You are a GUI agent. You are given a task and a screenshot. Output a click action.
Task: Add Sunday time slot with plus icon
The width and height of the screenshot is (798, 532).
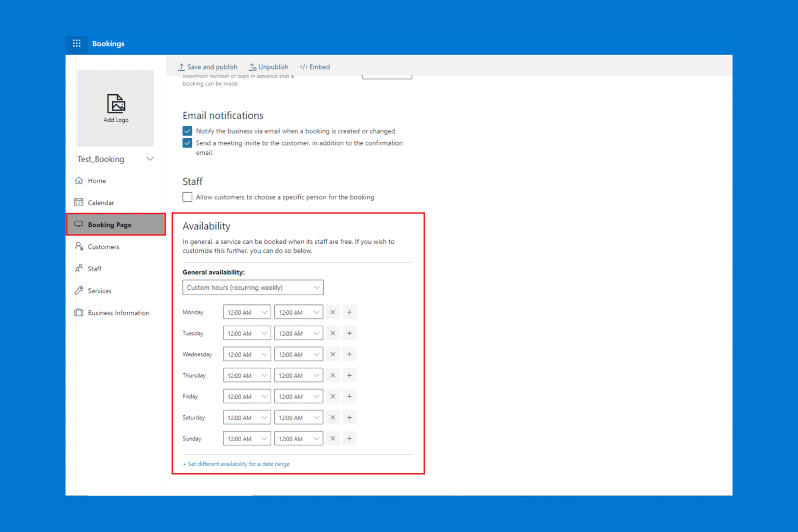(350, 438)
